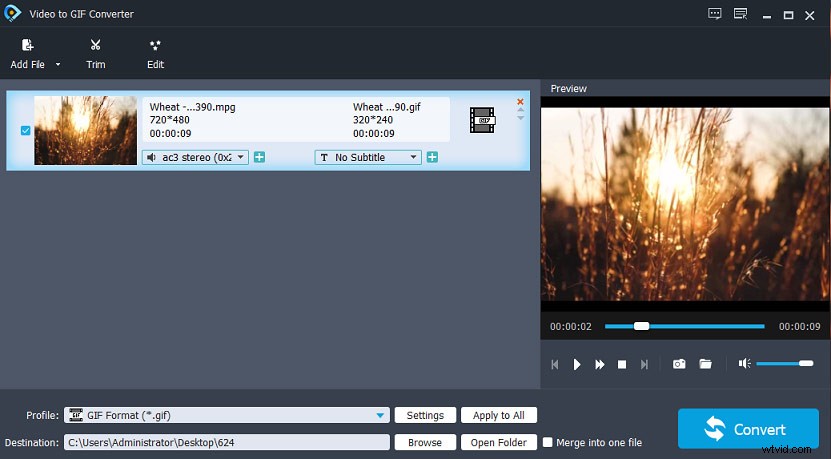Image resolution: width=831 pixels, height=459 pixels.
Task: Click the Settings button
Action: (425, 415)
